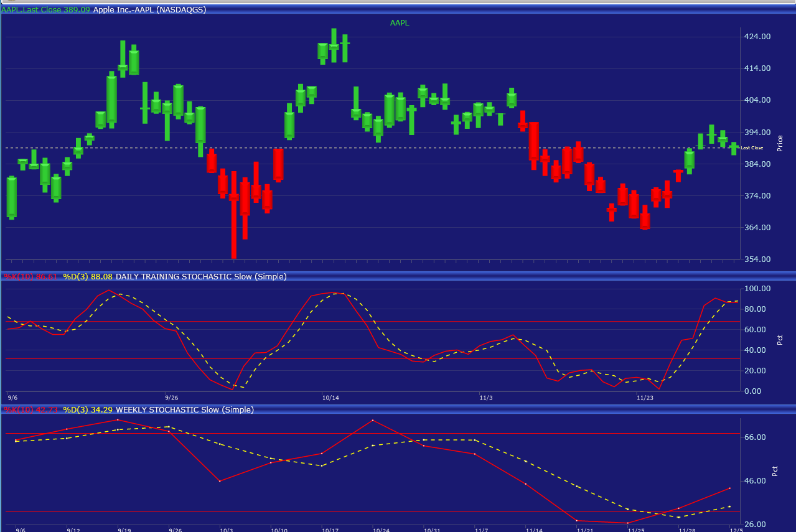Click the daily '%D(3) 88.08' reading
The width and height of the screenshot is (796, 532).
pyautogui.click(x=88, y=276)
